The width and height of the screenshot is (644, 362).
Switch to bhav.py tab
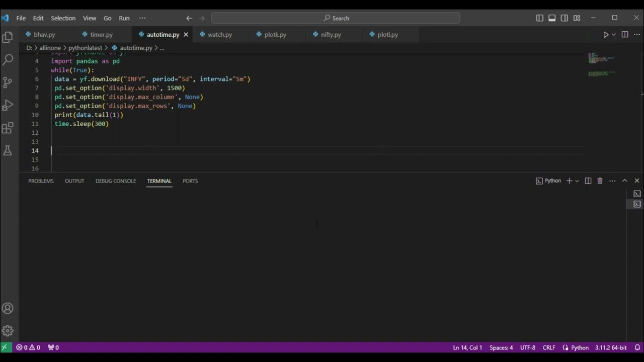click(44, 35)
